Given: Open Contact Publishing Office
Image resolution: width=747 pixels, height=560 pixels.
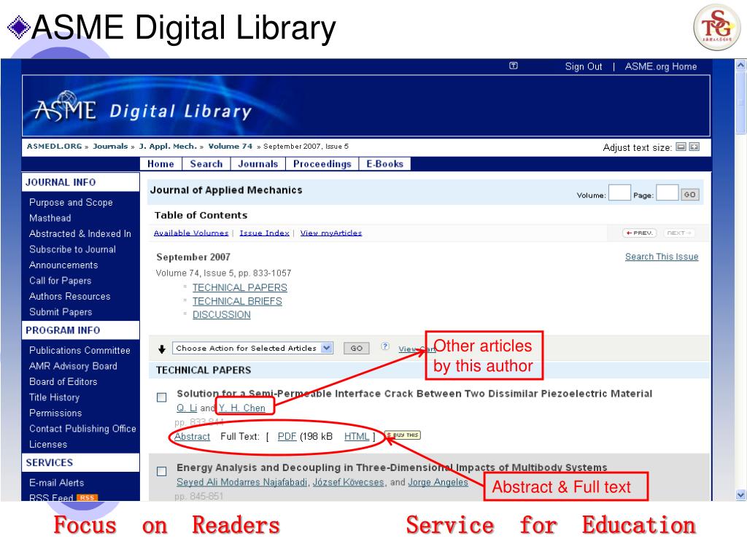Looking at the screenshot, I should tap(82, 429).
